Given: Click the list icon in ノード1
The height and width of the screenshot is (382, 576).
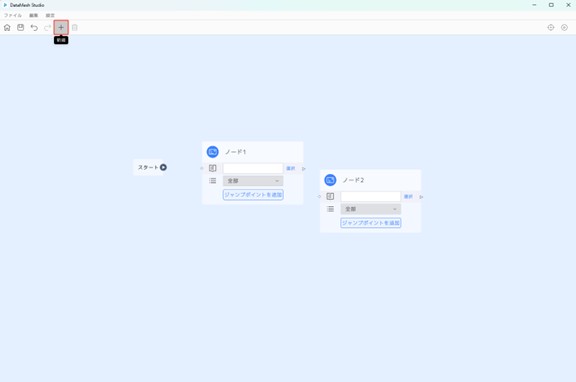Looking at the screenshot, I should pos(213,181).
